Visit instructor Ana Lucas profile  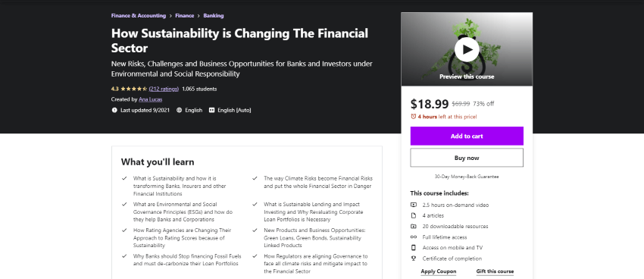point(151,99)
